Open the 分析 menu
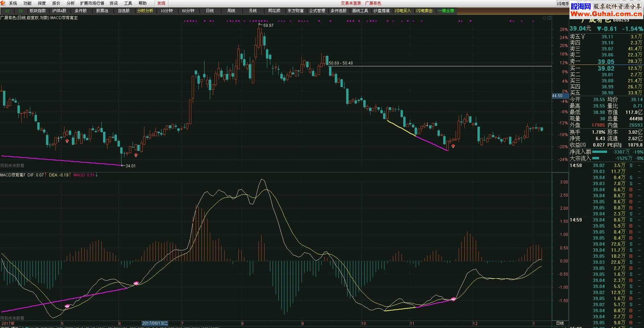 pos(71,3)
